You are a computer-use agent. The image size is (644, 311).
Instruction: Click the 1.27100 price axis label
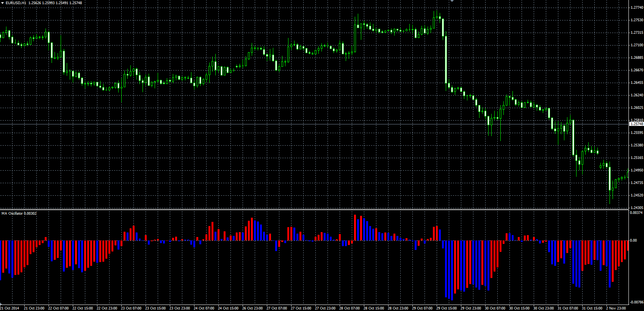coord(637,45)
